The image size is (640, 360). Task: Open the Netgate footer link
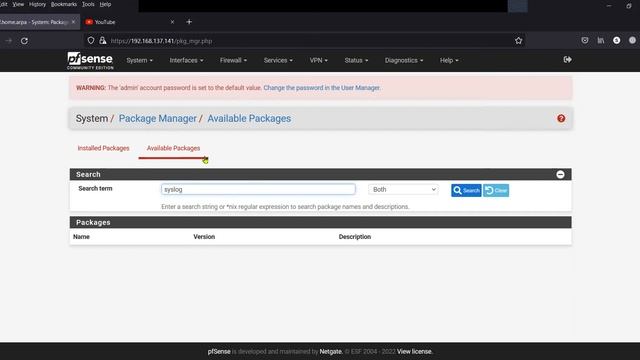tap(331, 351)
